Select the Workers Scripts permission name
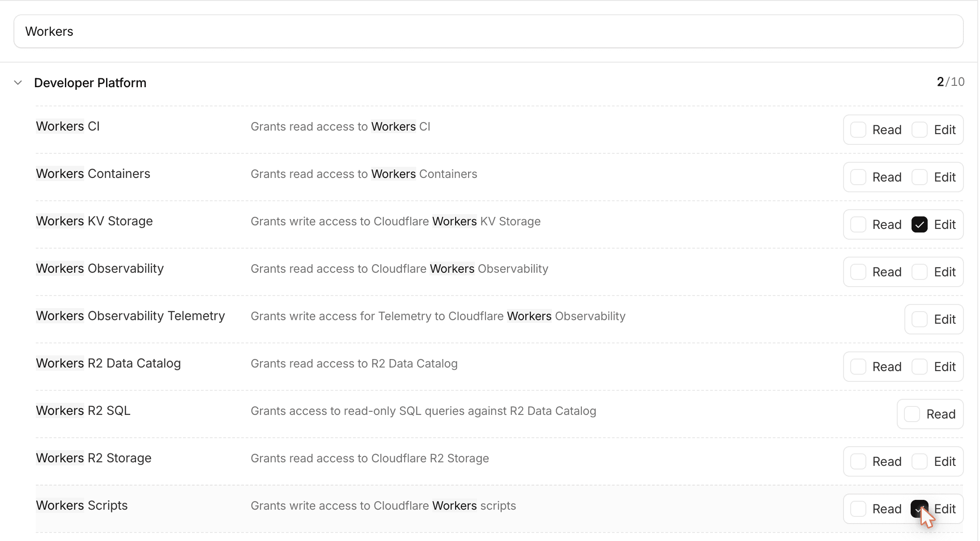This screenshot has width=980, height=541. pyautogui.click(x=82, y=505)
